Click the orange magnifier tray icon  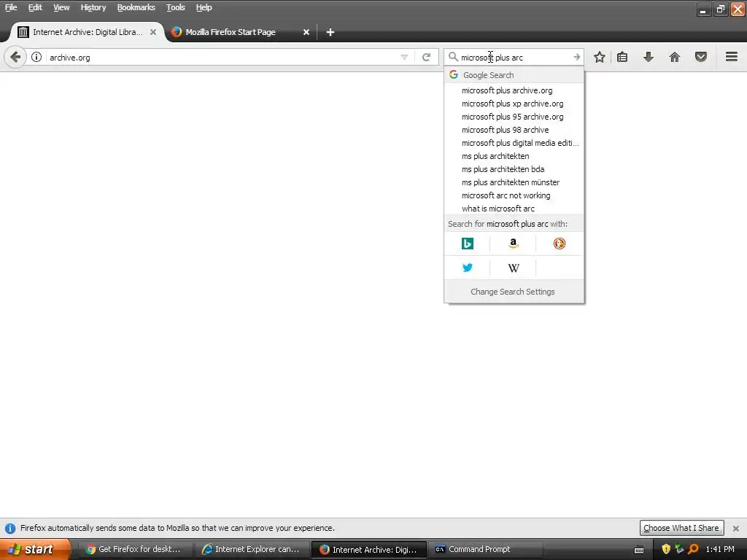(693, 549)
